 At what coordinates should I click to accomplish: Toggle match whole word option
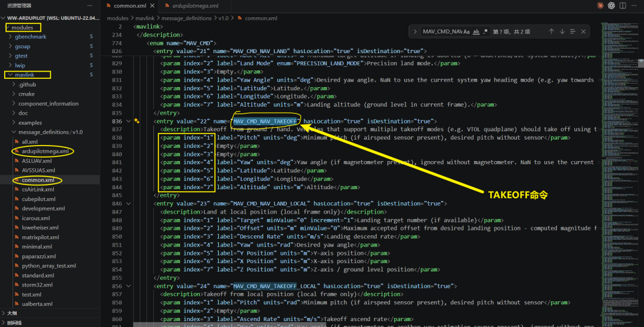(x=476, y=32)
